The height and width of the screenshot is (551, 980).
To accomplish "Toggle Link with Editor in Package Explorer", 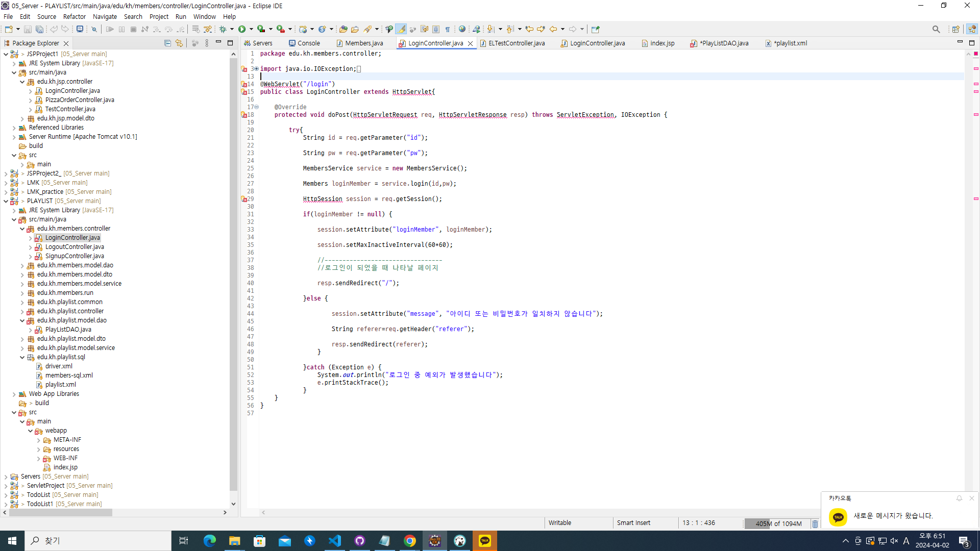I will (179, 43).
